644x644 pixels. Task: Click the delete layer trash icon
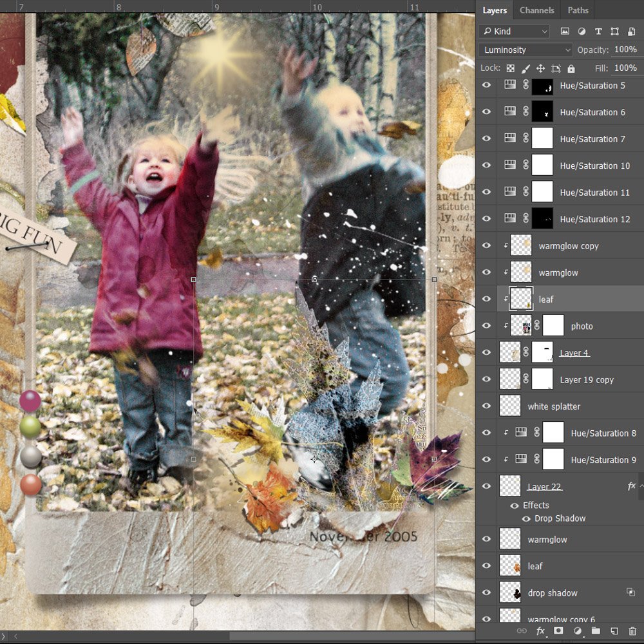pyautogui.click(x=632, y=631)
